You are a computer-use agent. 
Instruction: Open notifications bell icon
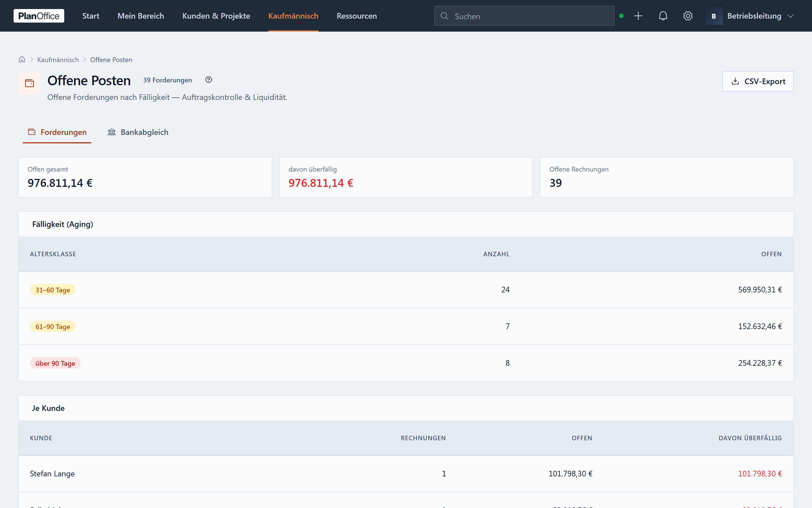point(663,16)
